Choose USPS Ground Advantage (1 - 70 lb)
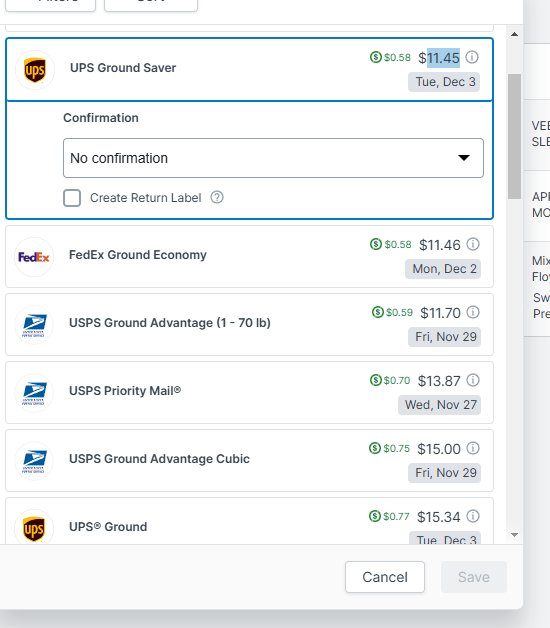Image resolution: width=550 pixels, height=628 pixels. 249,324
